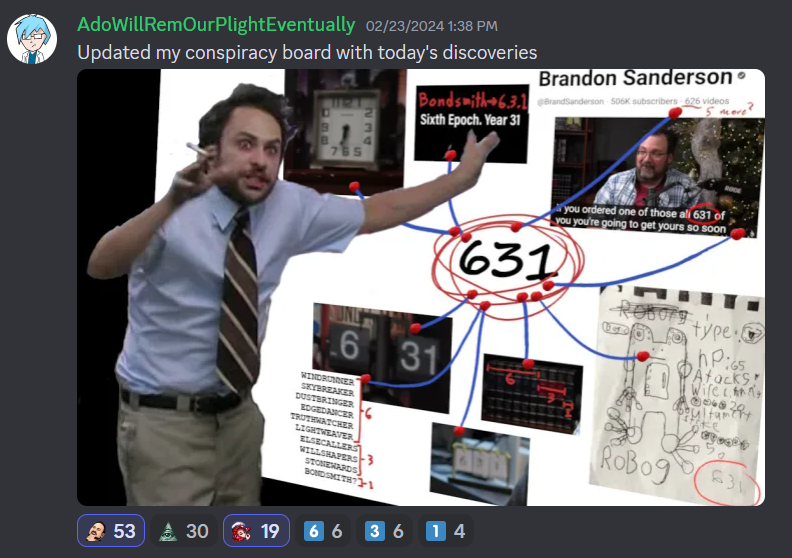Click the Bondsmith red handwritten label
792x558 pixels.
point(473,100)
